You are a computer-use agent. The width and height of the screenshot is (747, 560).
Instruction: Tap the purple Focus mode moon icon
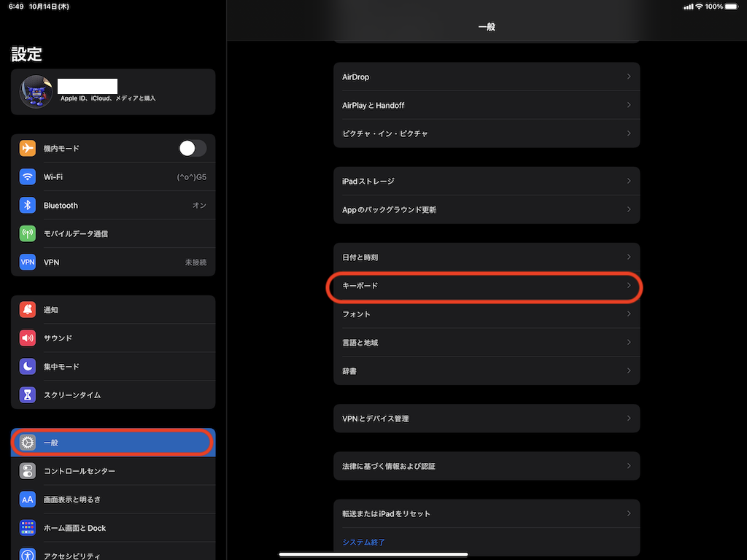click(x=28, y=367)
